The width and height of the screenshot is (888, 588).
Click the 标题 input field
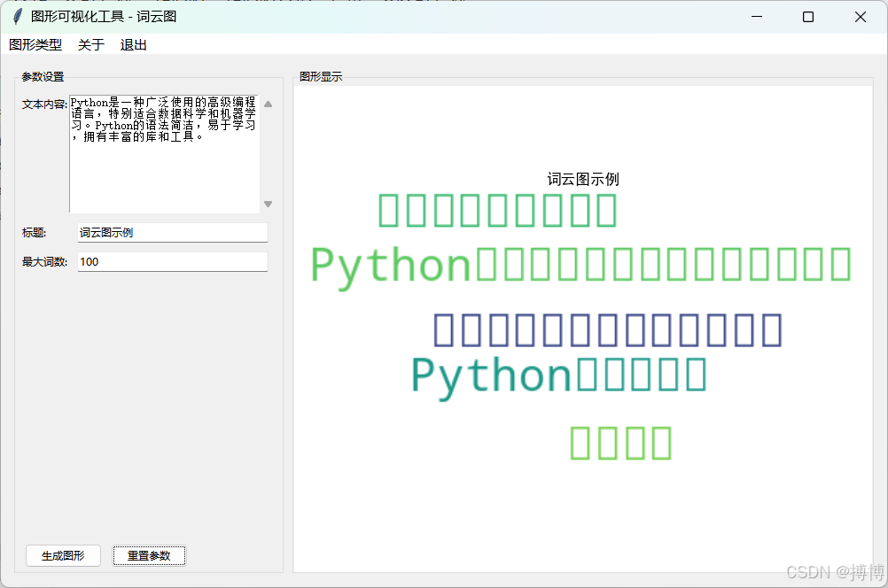[172, 233]
